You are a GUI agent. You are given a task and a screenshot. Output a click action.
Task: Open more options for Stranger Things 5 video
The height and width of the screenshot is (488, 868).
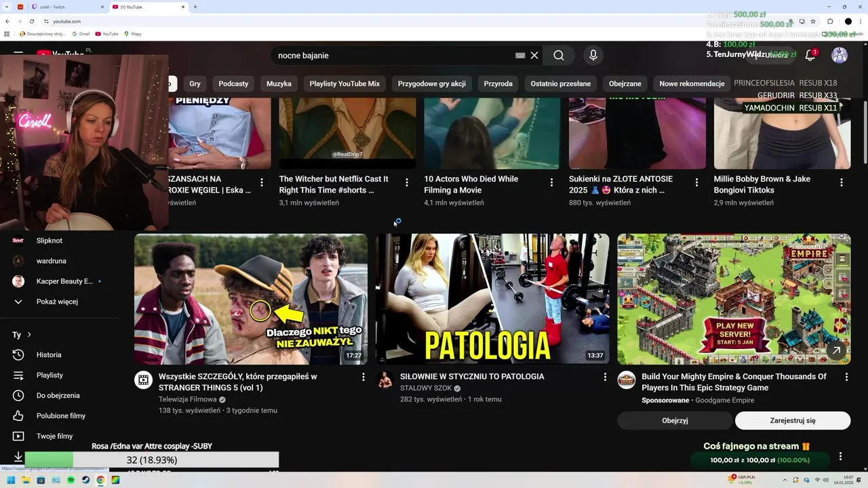(363, 377)
